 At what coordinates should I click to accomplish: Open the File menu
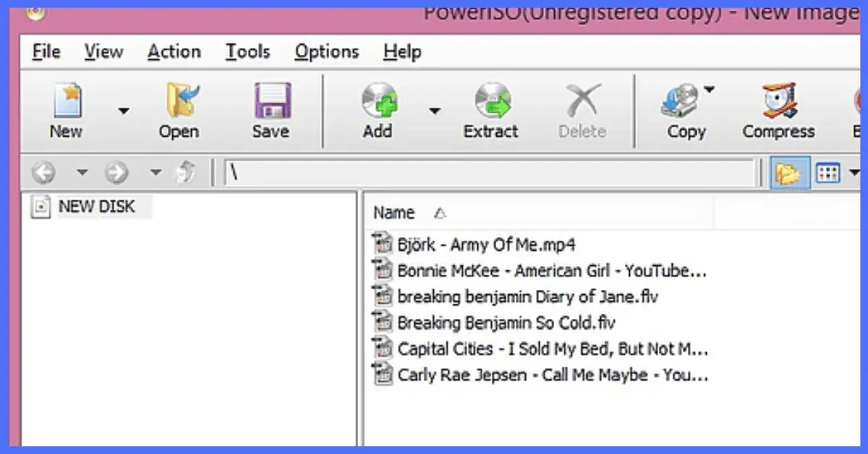coord(46,52)
